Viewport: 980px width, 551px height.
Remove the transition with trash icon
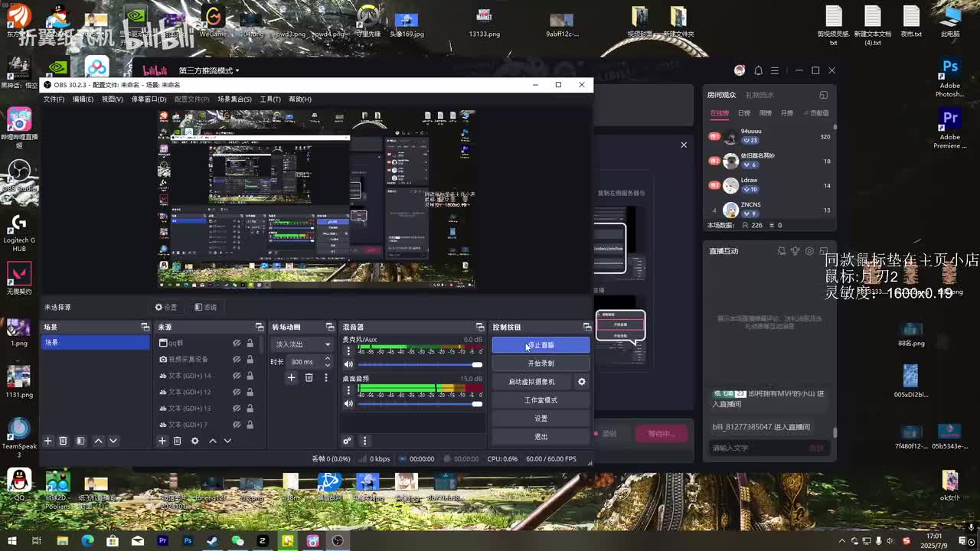pyautogui.click(x=309, y=377)
